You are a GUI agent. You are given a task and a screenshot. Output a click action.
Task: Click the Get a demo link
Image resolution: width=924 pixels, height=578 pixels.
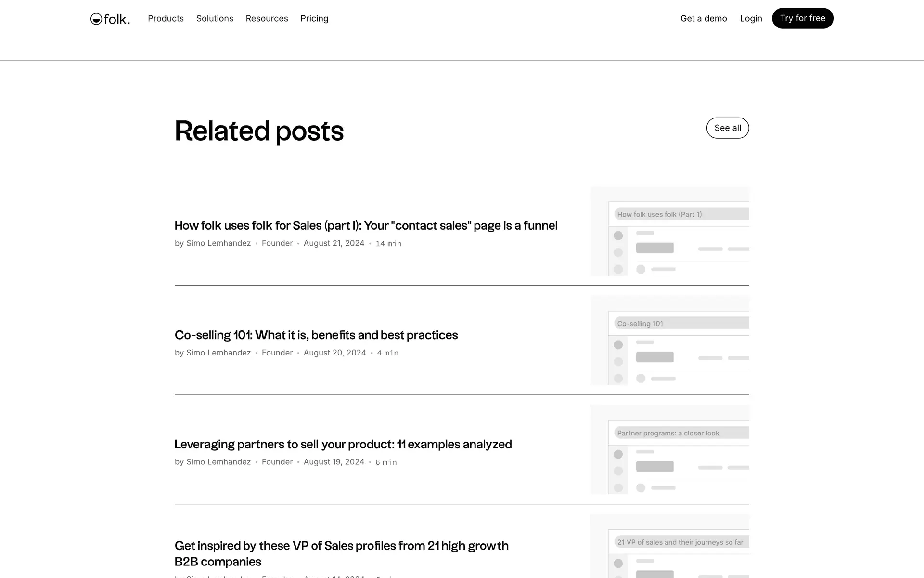click(703, 18)
